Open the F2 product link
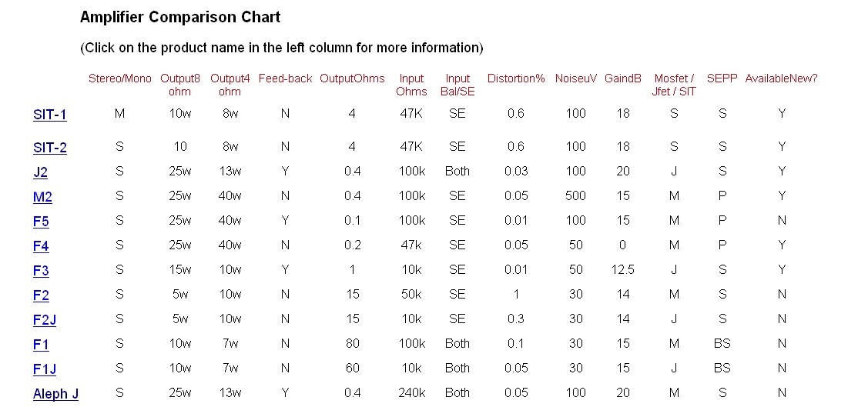868x417 pixels. click(x=41, y=295)
